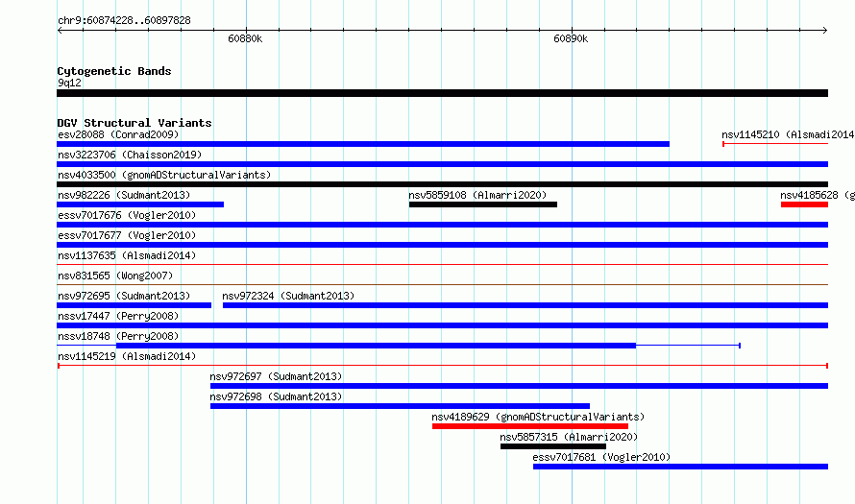Click the 60880k ruler label
Image resolution: width=855 pixels, height=504 pixels.
pyautogui.click(x=245, y=38)
